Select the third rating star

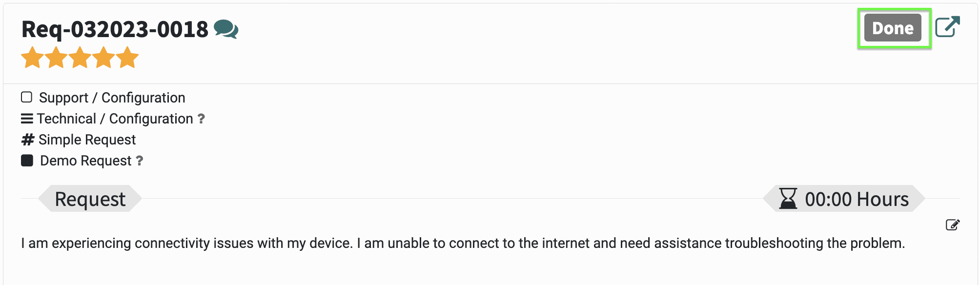click(80, 58)
